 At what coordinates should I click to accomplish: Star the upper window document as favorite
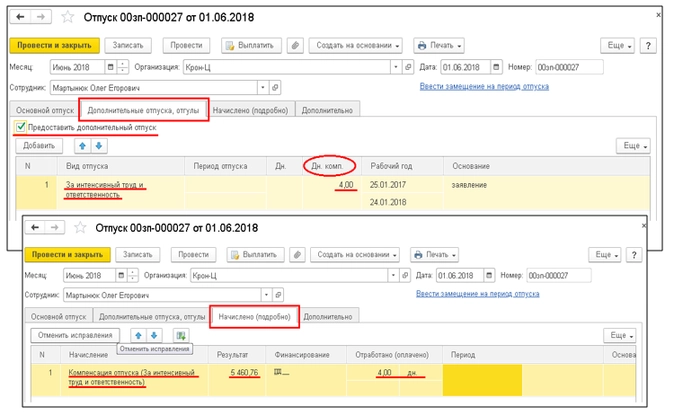[67, 17]
